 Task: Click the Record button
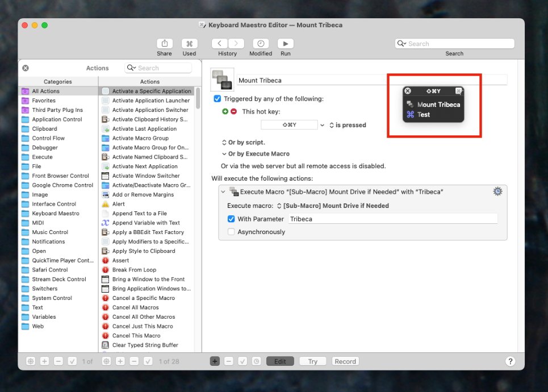point(345,361)
